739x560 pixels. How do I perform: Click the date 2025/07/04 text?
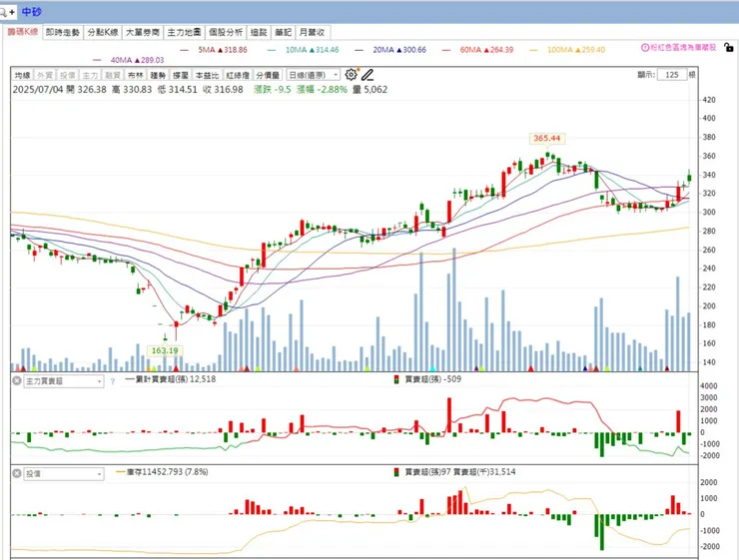click(x=38, y=90)
